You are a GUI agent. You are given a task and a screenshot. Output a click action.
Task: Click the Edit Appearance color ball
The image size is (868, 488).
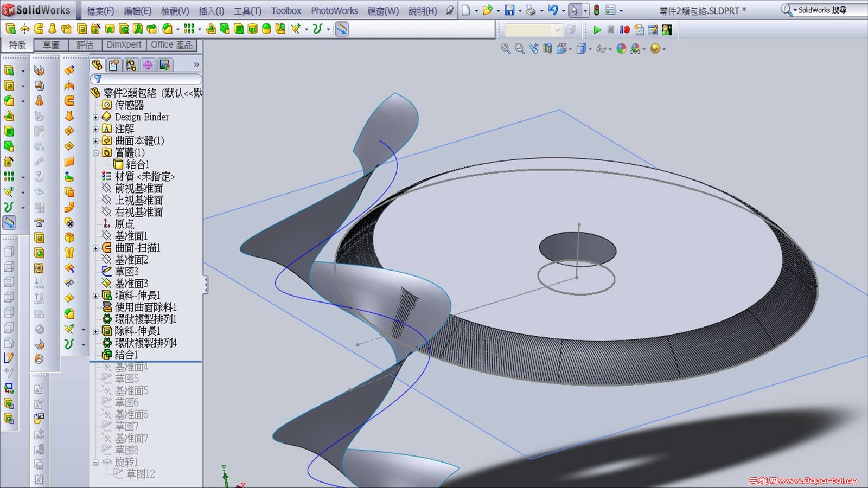click(621, 49)
